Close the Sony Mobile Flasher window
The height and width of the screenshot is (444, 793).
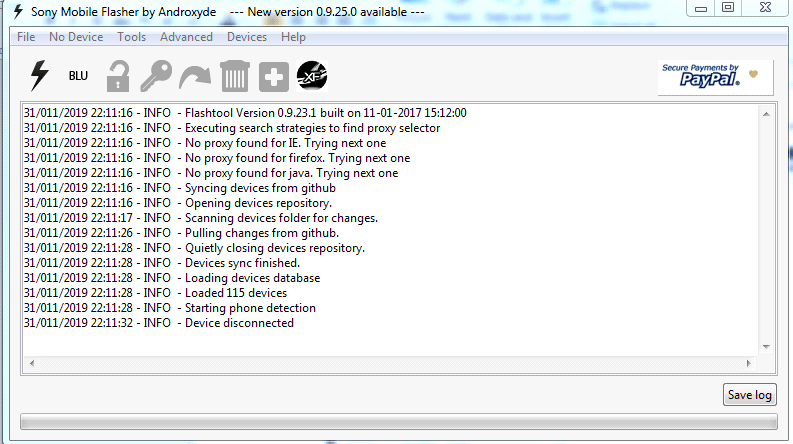pos(765,8)
